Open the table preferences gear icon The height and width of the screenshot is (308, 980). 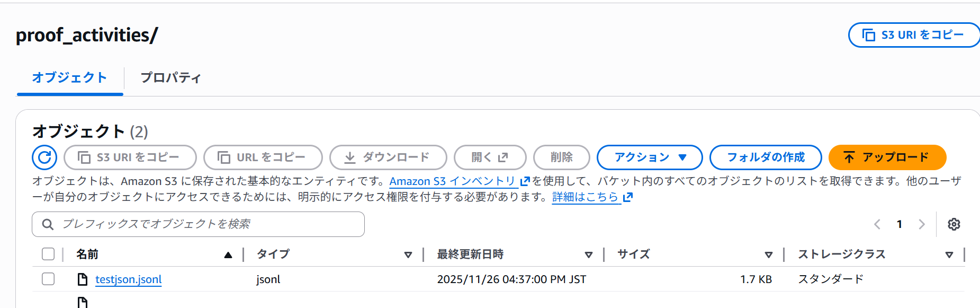[954, 224]
